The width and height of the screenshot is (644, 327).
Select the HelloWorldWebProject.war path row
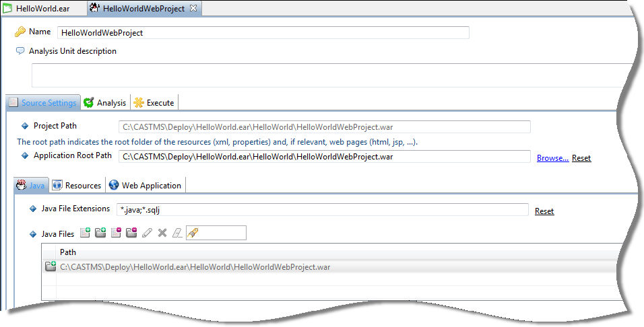coord(195,267)
